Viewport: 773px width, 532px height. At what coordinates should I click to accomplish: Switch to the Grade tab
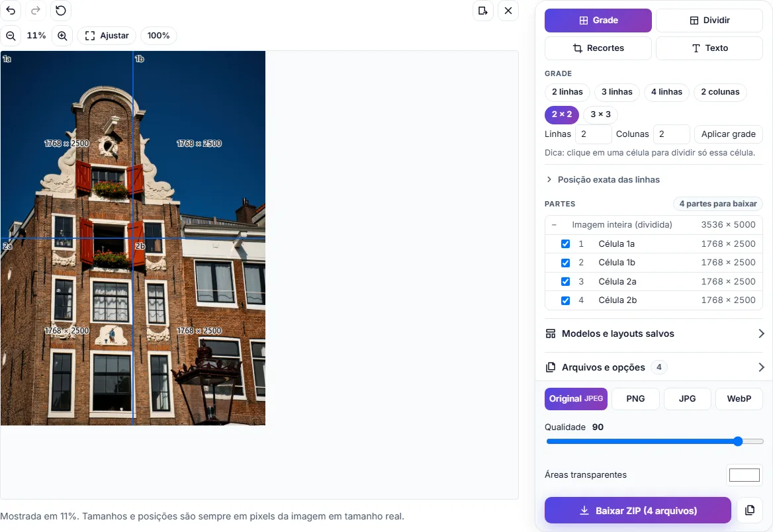pos(598,21)
